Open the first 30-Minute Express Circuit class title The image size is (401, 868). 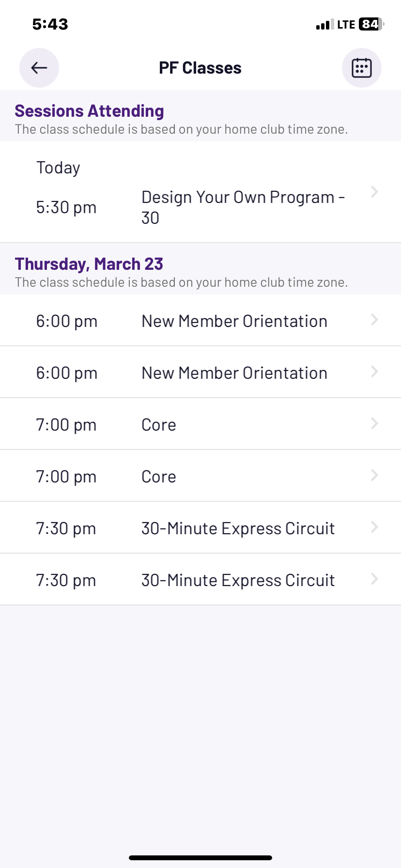click(238, 528)
